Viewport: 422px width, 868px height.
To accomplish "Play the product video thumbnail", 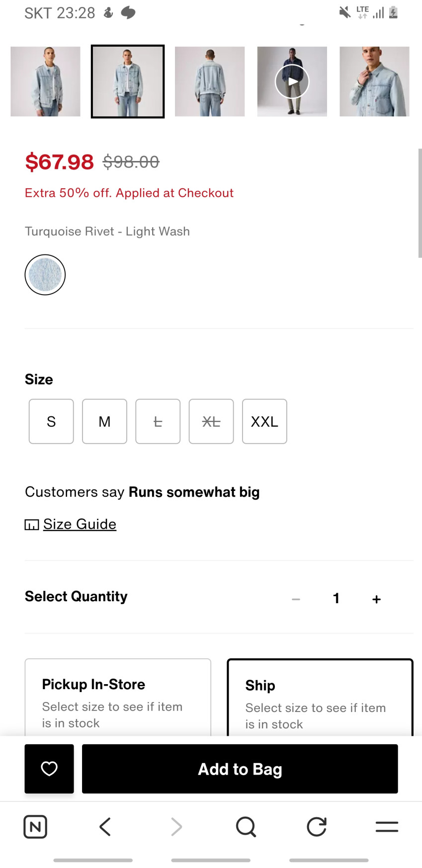I will tap(292, 81).
